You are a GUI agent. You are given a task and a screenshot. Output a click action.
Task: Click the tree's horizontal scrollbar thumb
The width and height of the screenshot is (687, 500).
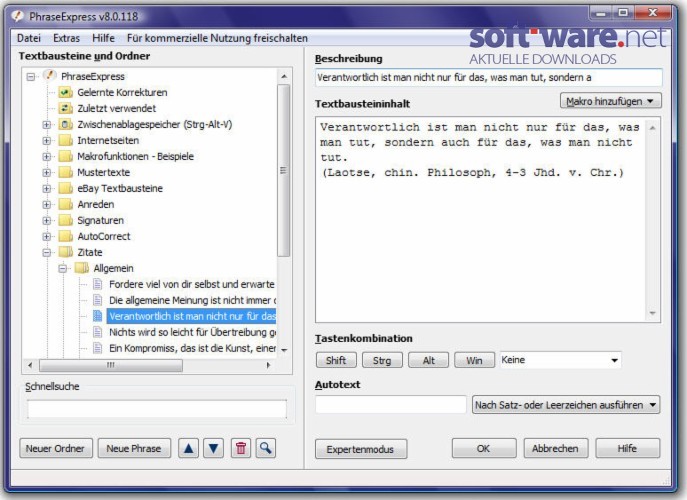tap(111, 365)
